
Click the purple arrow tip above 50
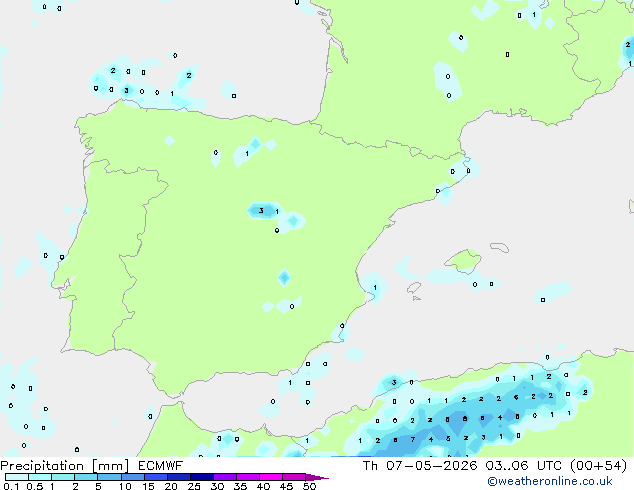tap(317, 477)
